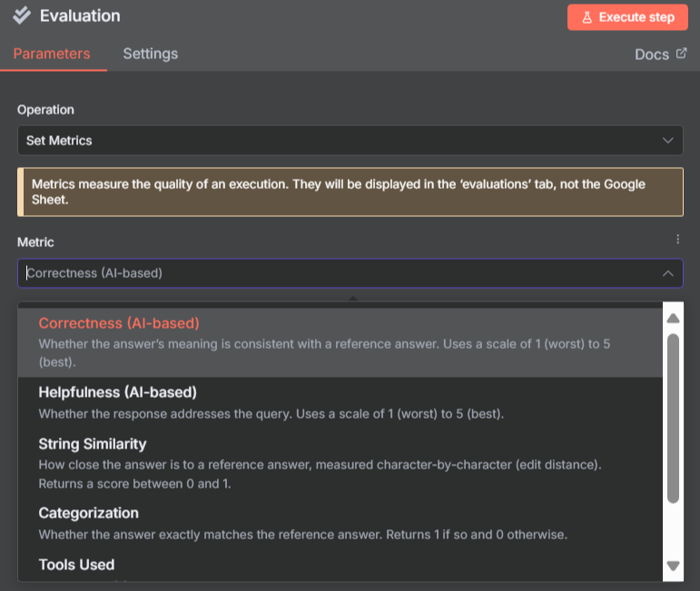Choose the String Similarity metric
Screen dimensions: 700x591
coord(340,463)
